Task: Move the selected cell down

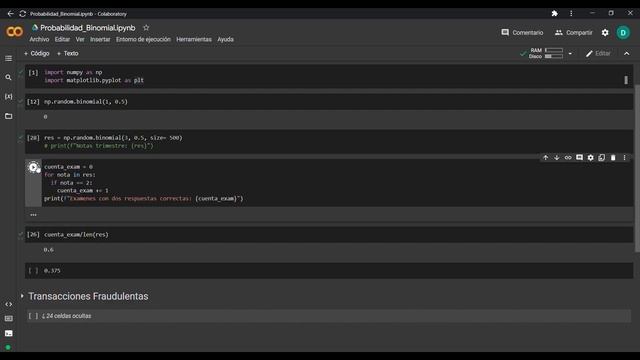Action: pos(556,158)
